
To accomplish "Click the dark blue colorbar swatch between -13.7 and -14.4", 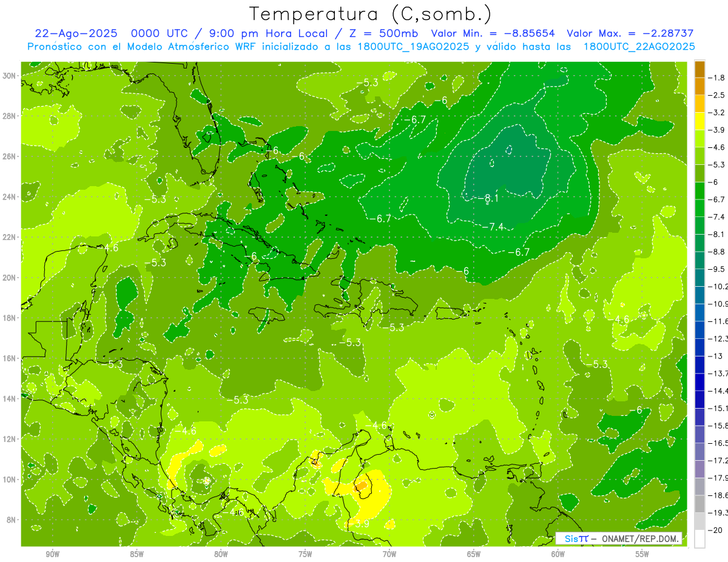I will [x=699, y=382].
